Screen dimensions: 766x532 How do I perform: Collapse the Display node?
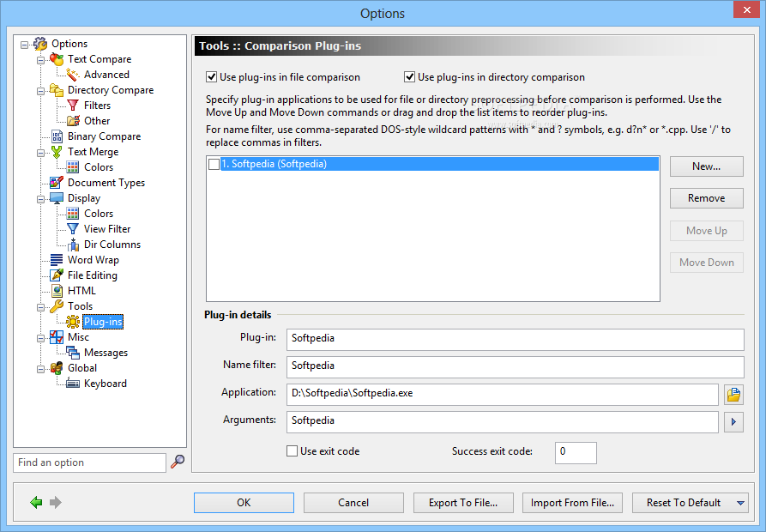click(40, 199)
